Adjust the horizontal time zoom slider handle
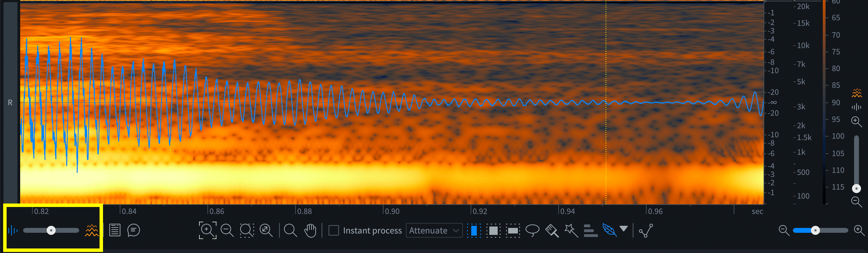The image size is (868, 253). (x=815, y=230)
